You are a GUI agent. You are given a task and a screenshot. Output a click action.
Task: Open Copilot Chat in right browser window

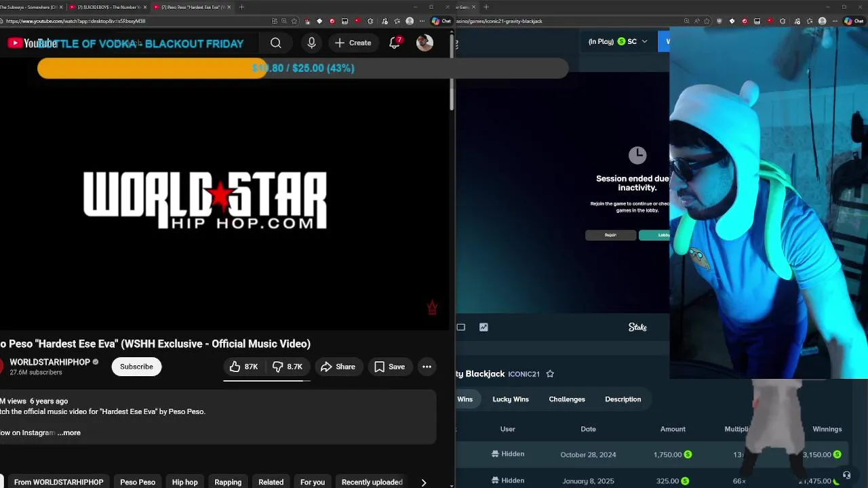[853, 21]
